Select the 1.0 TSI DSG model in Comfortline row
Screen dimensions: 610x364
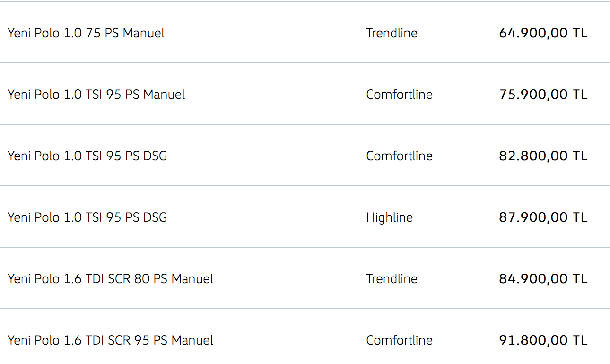point(87,156)
